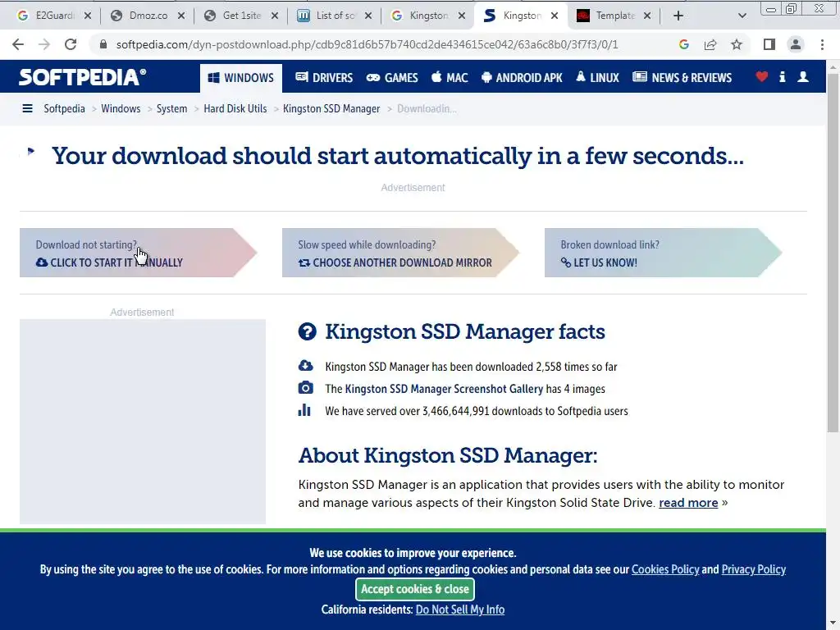The image size is (840, 630).
Task: Open News & Reviews section
Action: pyautogui.click(x=682, y=78)
